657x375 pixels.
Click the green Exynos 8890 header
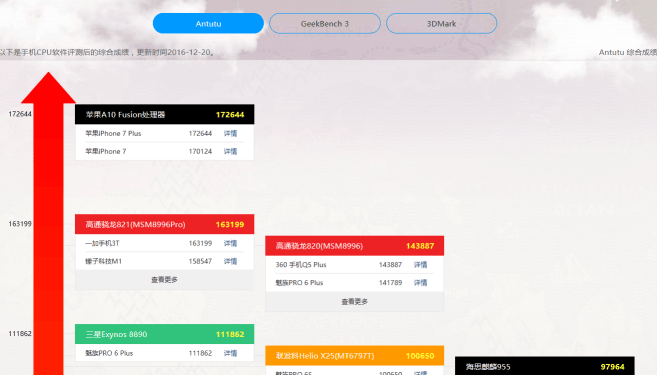164,334
